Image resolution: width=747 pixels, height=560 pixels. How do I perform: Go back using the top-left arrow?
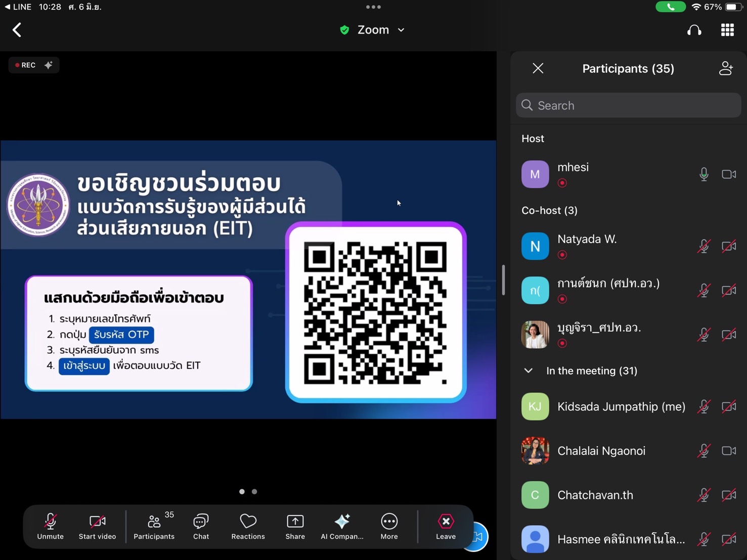point(17,30)
